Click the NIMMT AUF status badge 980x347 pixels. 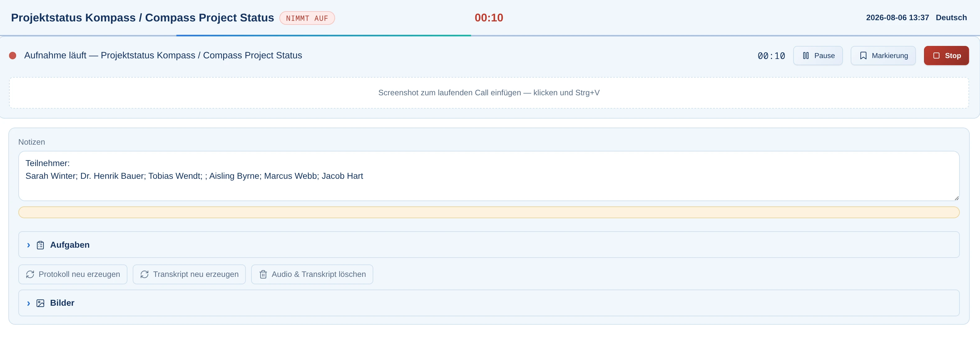[307, 18]
